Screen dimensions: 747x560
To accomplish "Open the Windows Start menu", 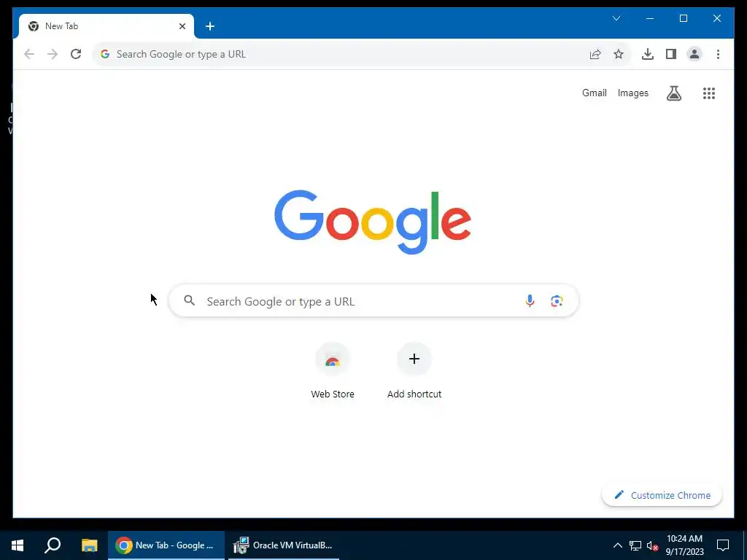I will coord(18,545).
